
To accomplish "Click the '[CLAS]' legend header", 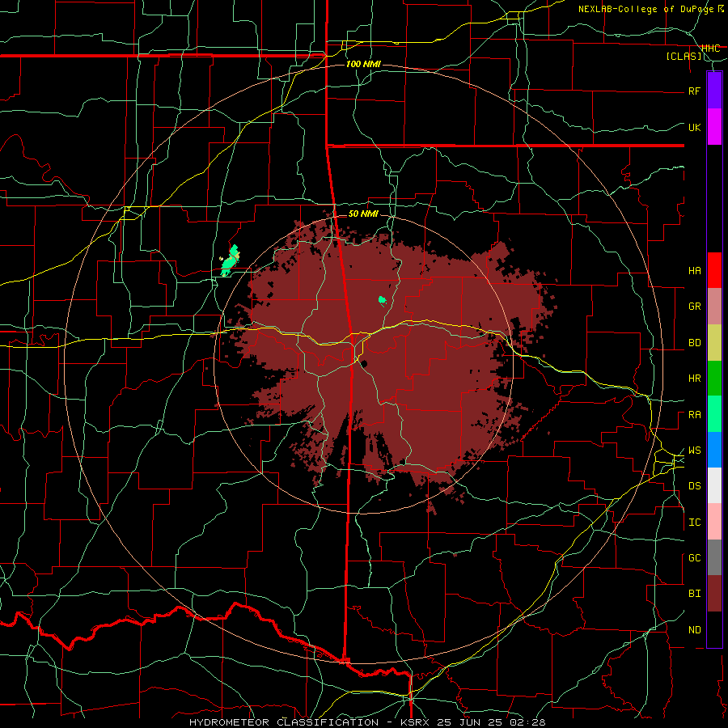I will (684, 56).
